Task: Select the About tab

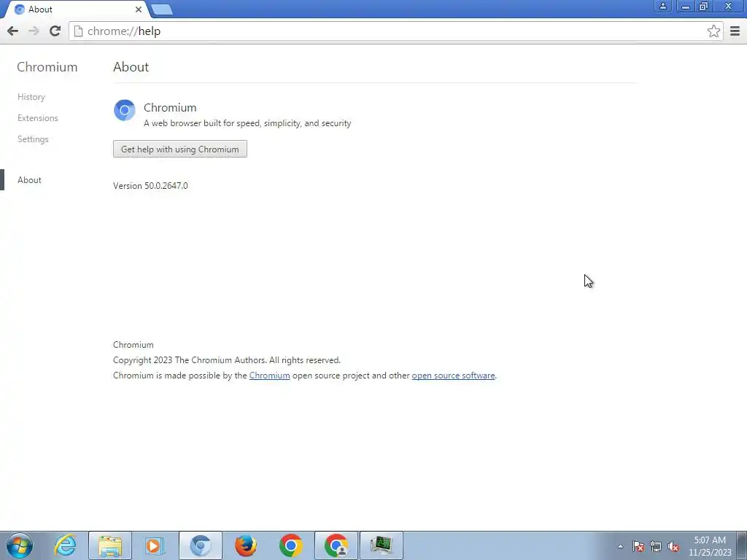Action: point(75,9)
